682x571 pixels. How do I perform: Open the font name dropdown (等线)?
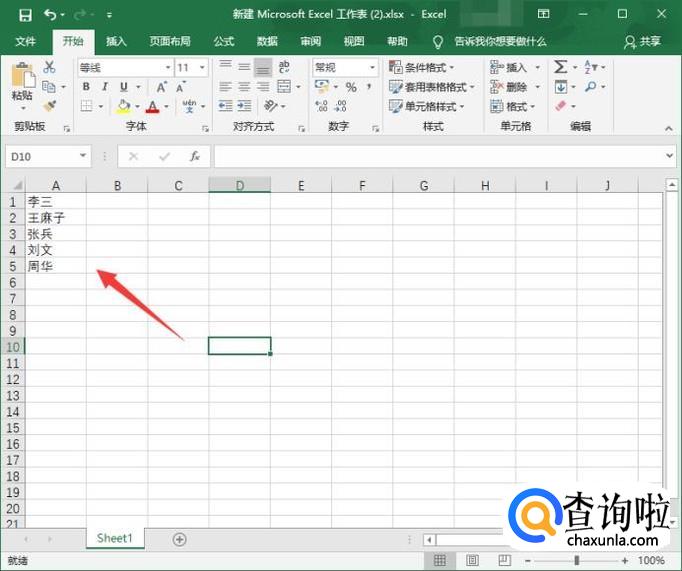[125, 67]
